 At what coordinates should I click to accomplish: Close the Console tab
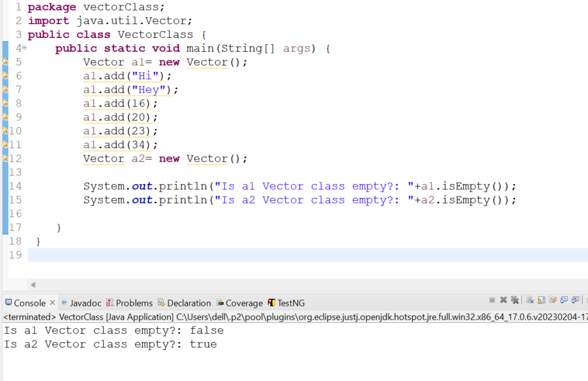coord(52,302)
